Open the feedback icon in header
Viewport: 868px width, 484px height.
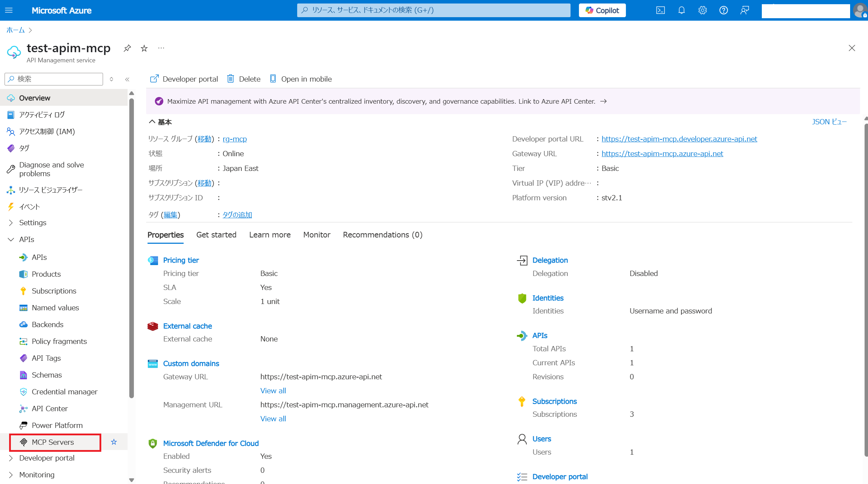point(744,10)
